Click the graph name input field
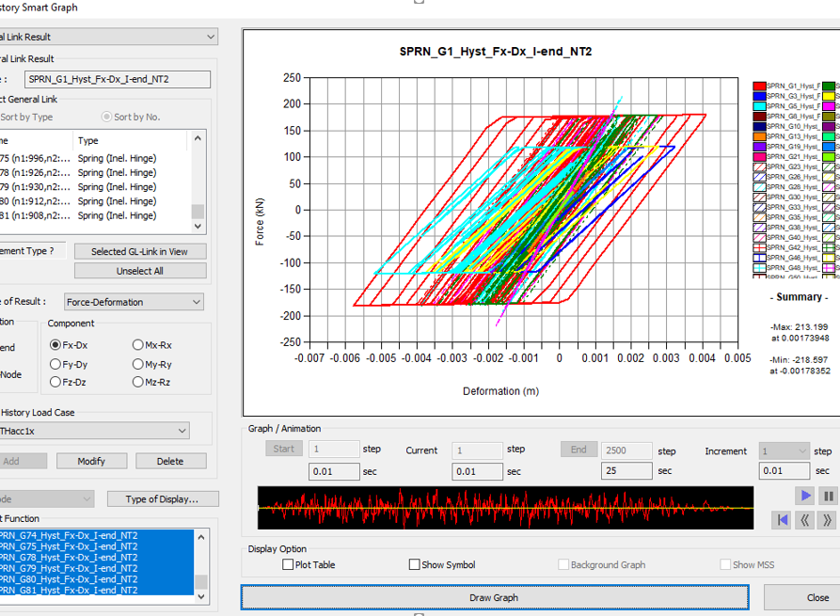The image size is (840, 616). 118,79
